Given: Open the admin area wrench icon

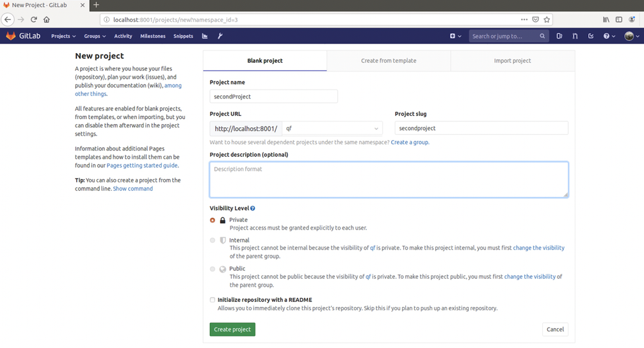Looking at the screenshot, I should pyautogui.click(x=220, y=36).
